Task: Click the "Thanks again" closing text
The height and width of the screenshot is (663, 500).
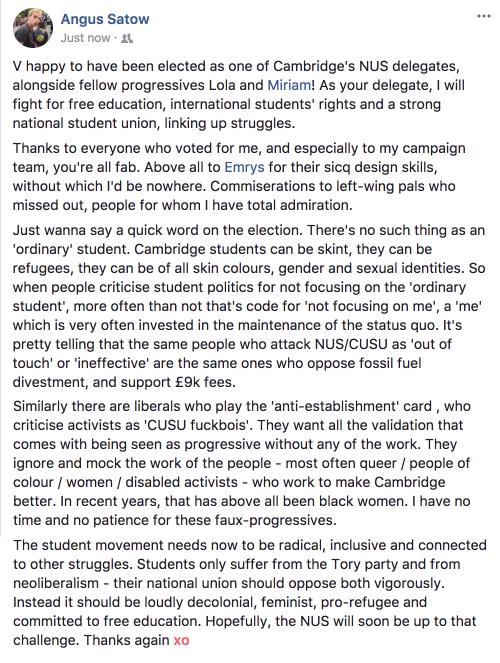Action: (x=126, y=640)
